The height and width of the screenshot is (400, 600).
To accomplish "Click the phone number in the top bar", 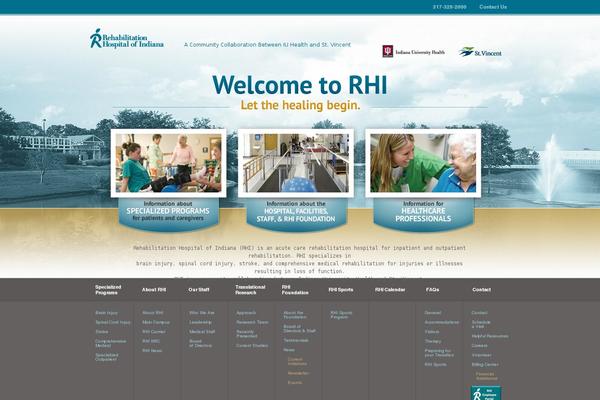I will pyautogui.click(x=450, y=7).
